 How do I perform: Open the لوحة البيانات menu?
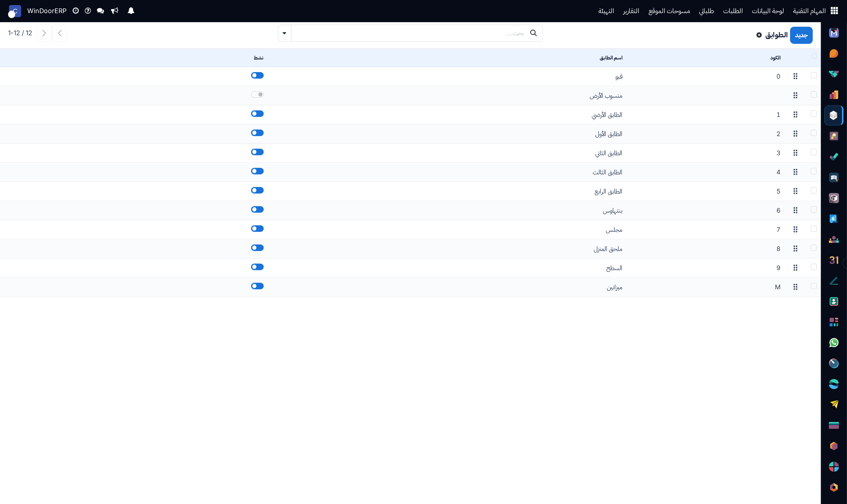coord(768,11)
